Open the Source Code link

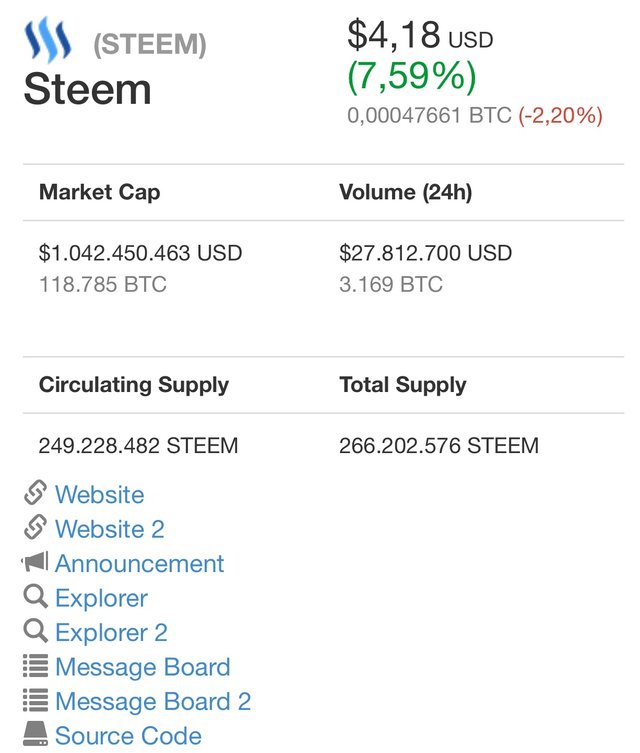pos(128,736)
